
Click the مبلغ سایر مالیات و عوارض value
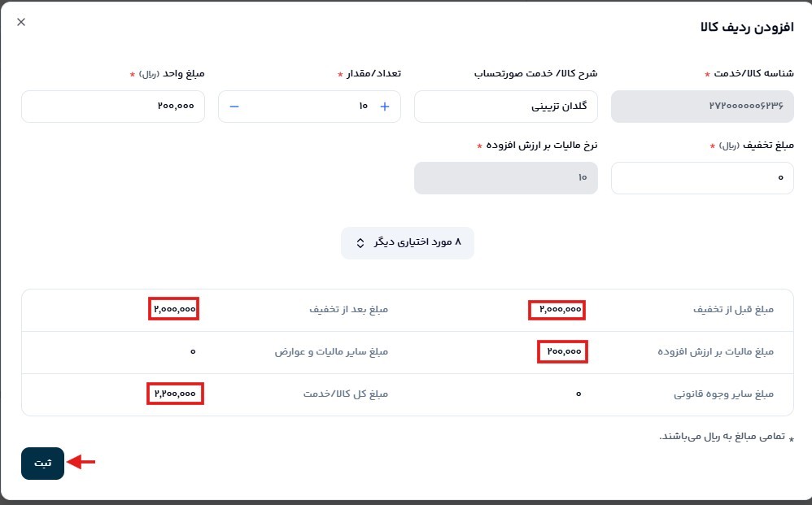pos(192,352)
